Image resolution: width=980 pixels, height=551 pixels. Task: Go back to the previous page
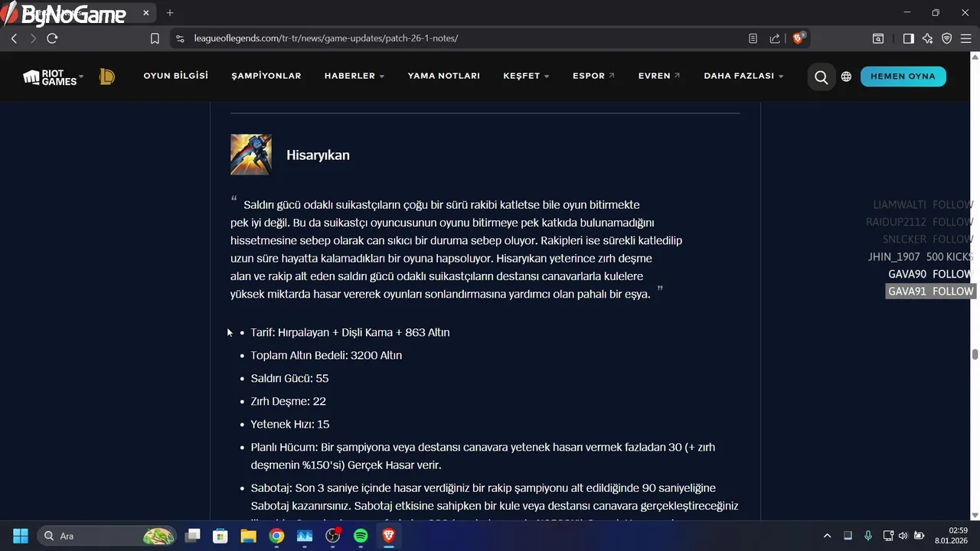pyautogui.click(x=14, y=38)
